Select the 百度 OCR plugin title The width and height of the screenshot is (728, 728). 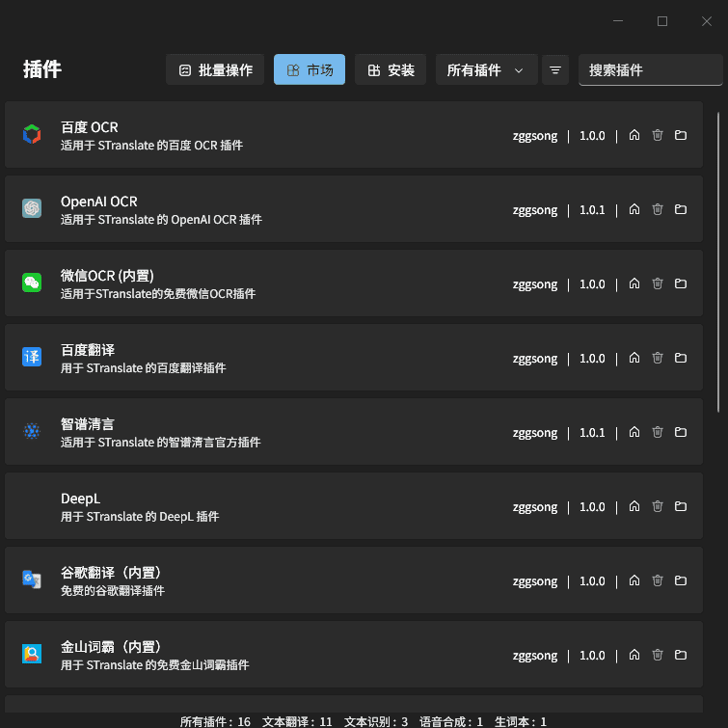point(90,127)
